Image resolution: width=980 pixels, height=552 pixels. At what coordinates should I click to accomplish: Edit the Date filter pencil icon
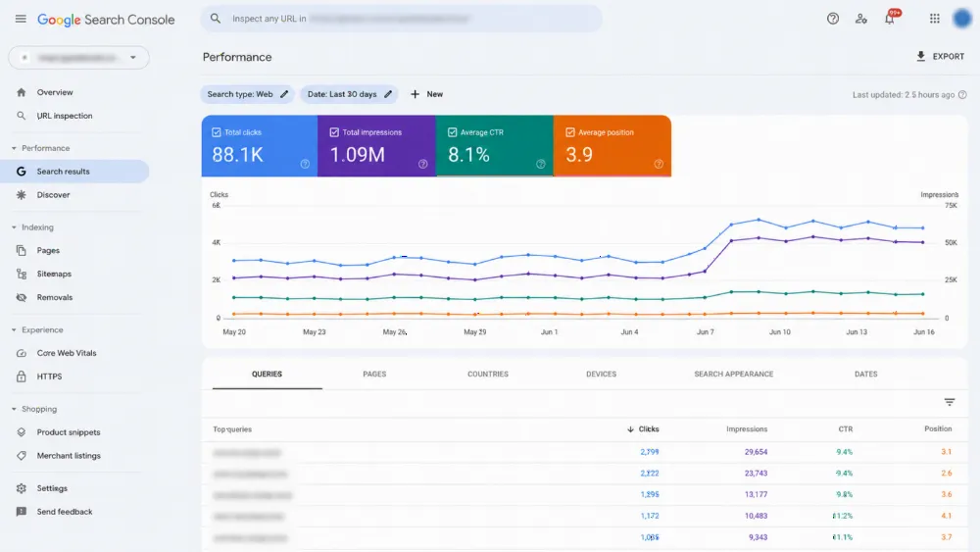[x=388, y=94]
